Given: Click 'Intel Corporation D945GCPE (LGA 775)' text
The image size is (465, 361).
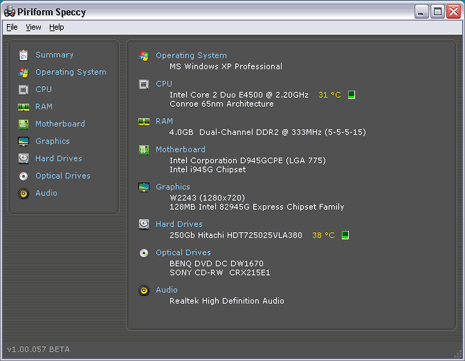Looking at the screenshot, I should [248, 161].
